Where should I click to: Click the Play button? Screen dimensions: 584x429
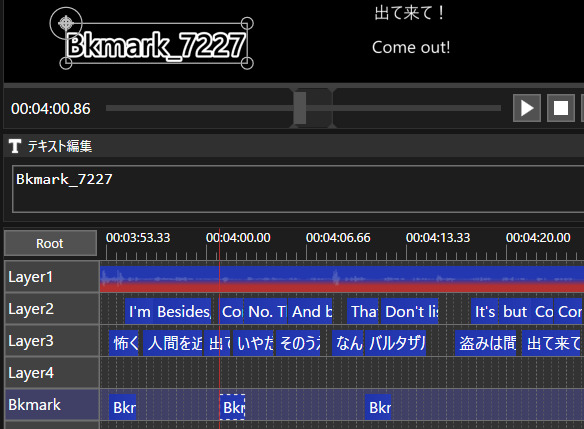527,108
